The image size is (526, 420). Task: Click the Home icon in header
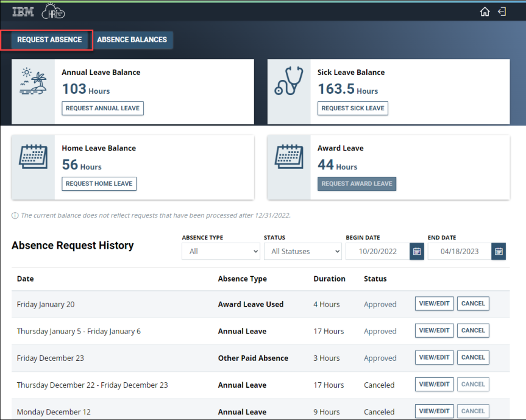click(485, 12)
